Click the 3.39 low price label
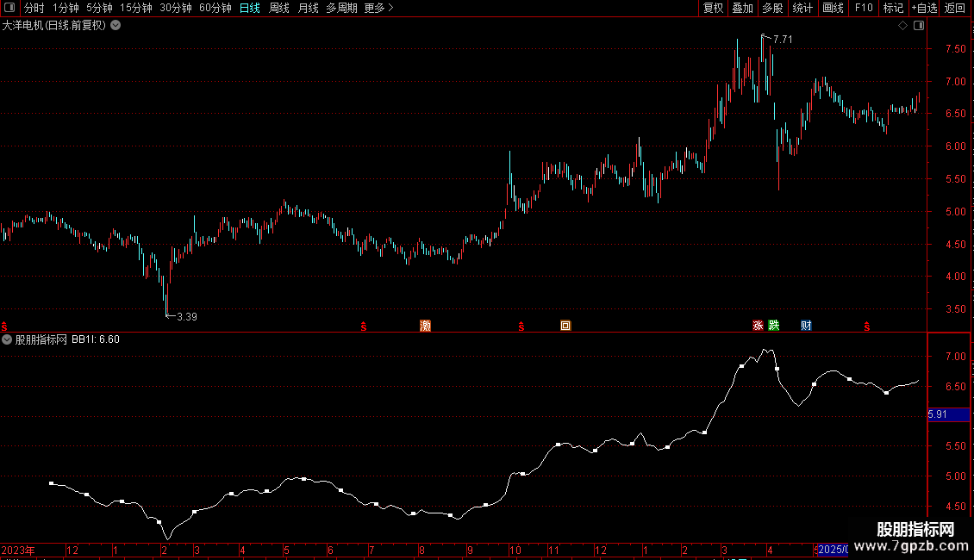The image size is (974, 560). pyautogui.click(x=187, y=317)
